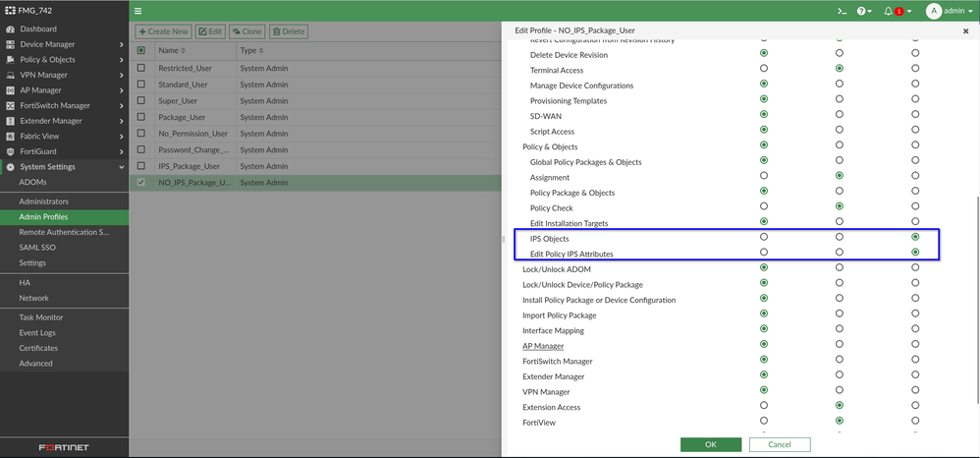The height and width of the screenshot is (458, 980).
Task: Sort by Name column arrows
Action: pyautogui.click(x=183, y=50)
